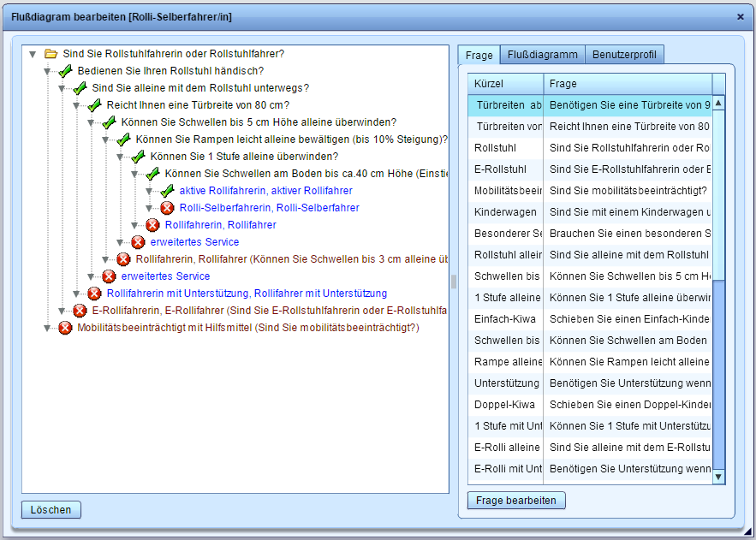The width and height of the screenshot is (756, 540).
Task: Select the 'E-Rolli mit Unt' Kürzel cell
Action: coord(506,469)
